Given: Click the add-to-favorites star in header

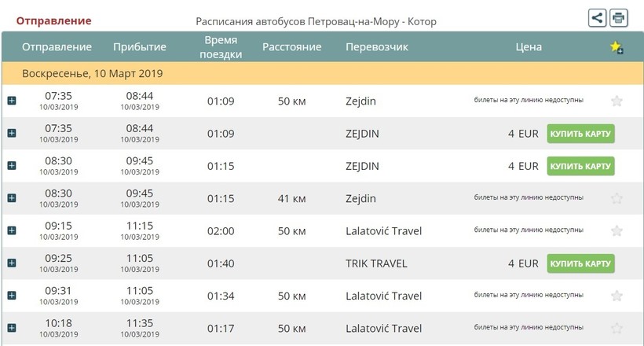Looking at the screenshot, I should [617, 47].
